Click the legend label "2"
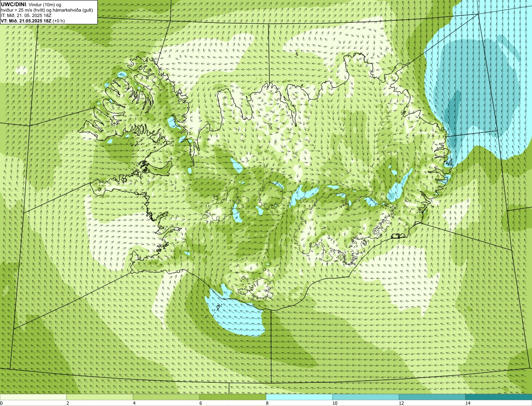The height and width of the screenshot is (406, 532). point(68,403)
